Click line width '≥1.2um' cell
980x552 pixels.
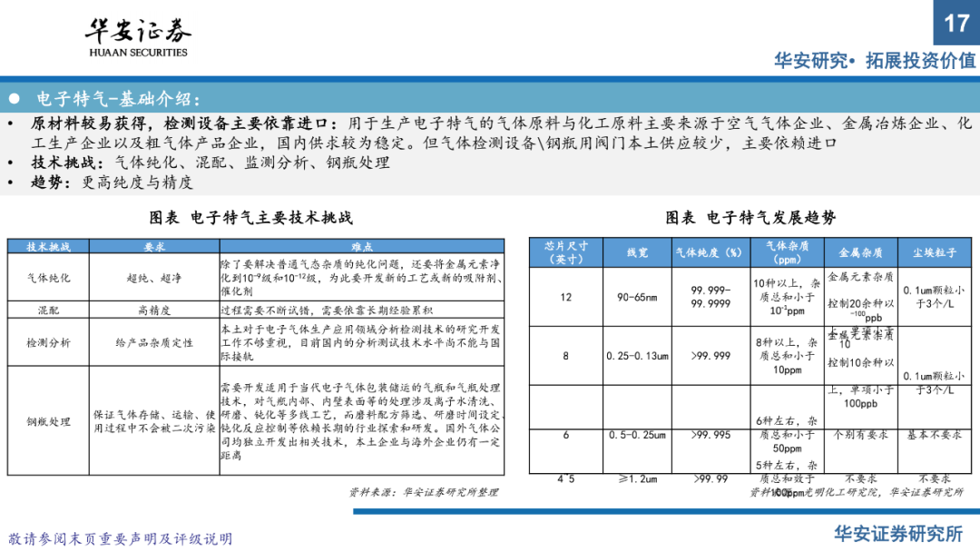(638, 478)
